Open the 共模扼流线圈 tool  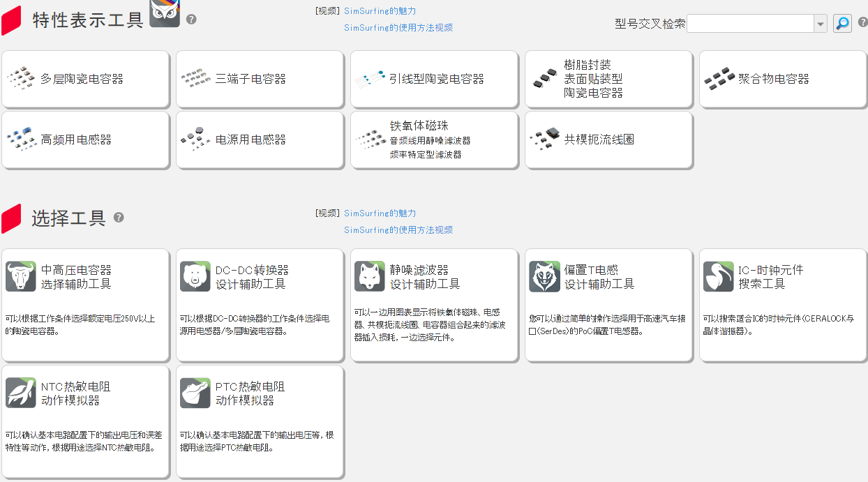click(608, 140)
